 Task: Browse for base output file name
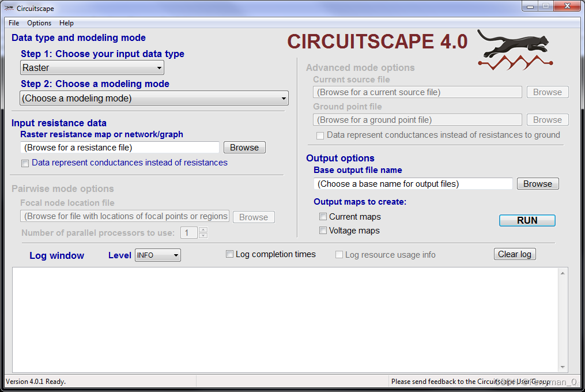point(538,184)
